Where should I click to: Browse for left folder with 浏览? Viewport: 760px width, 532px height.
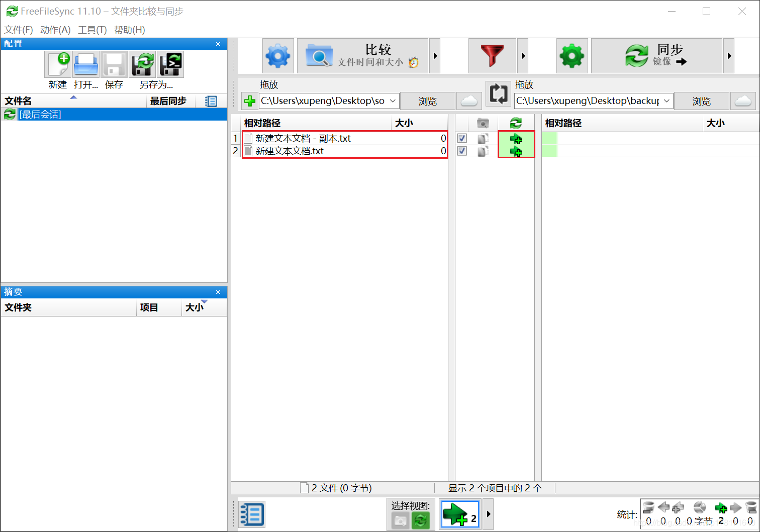[428, 101]
